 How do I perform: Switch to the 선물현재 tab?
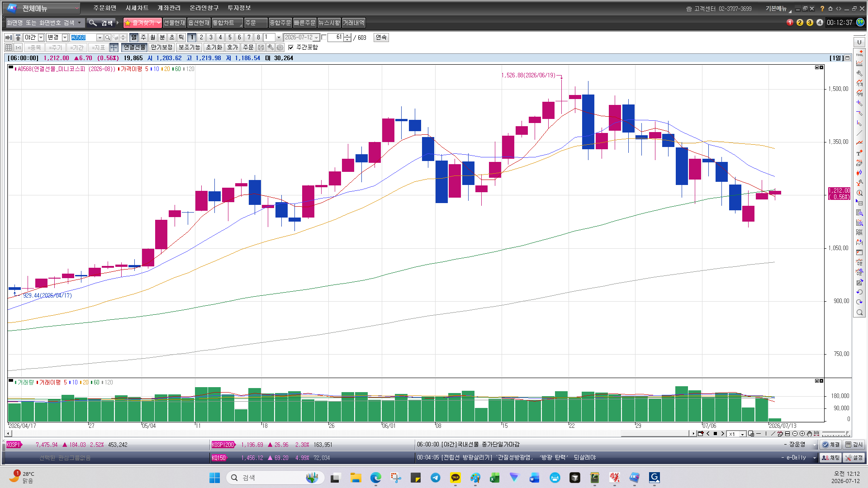pyautogui.click(x=174, y=23)
